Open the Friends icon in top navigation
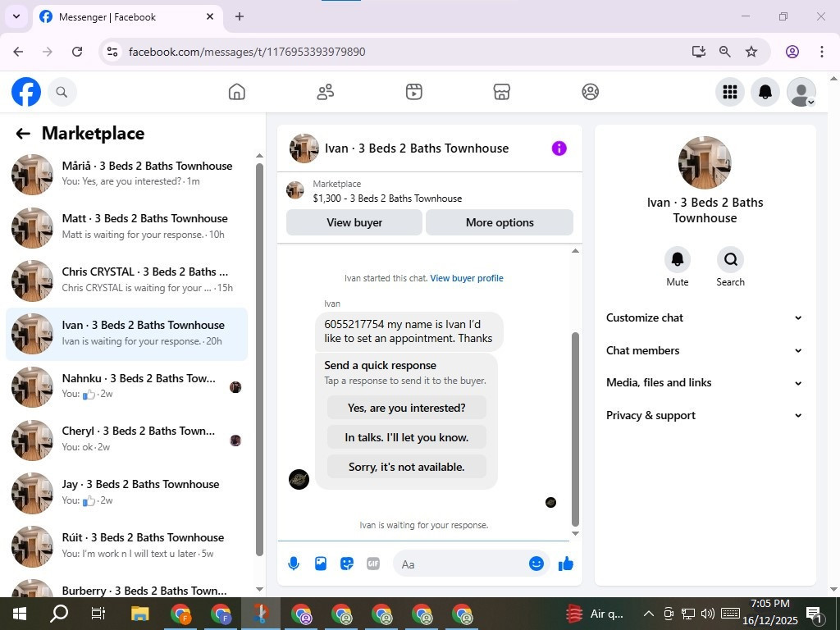Viewport: 840px width, 630px height. coord(325,92)
